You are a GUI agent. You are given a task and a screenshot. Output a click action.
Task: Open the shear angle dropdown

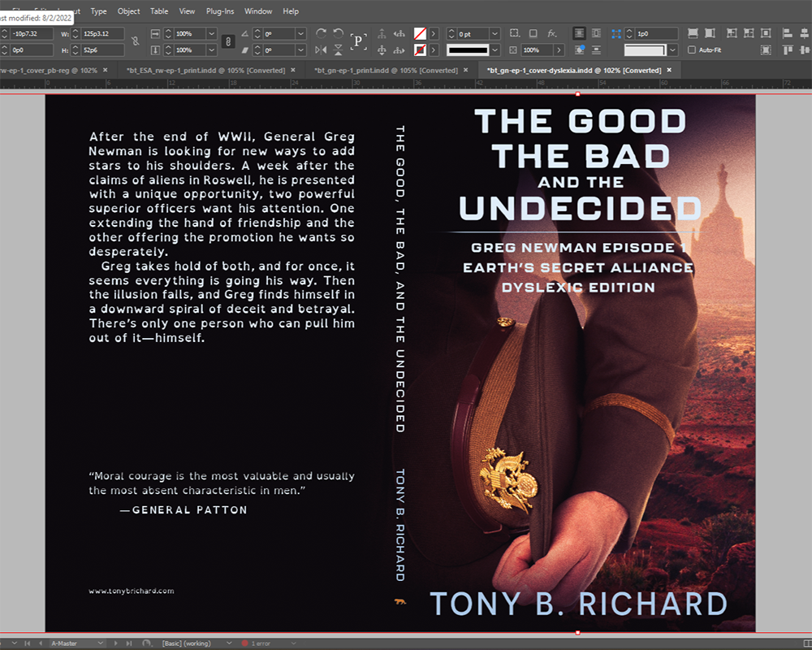[301, 50]
